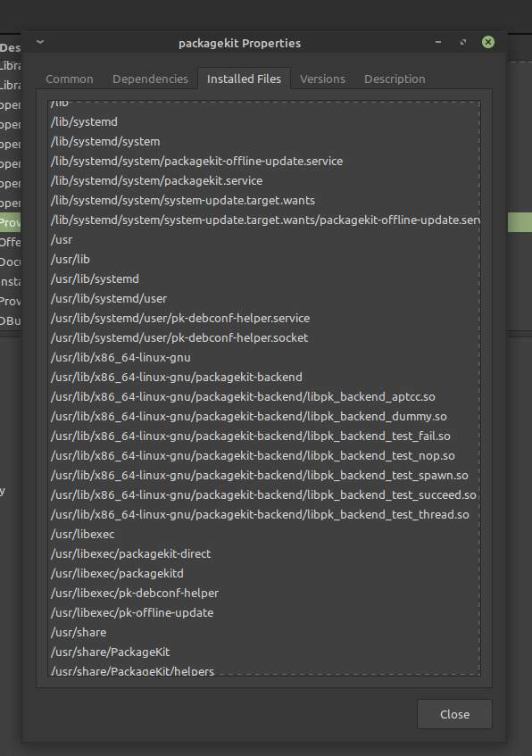The width and height of the screenshot is (532, 756).
Task: Select the /usr/libexec row
Action: (264, 535)
